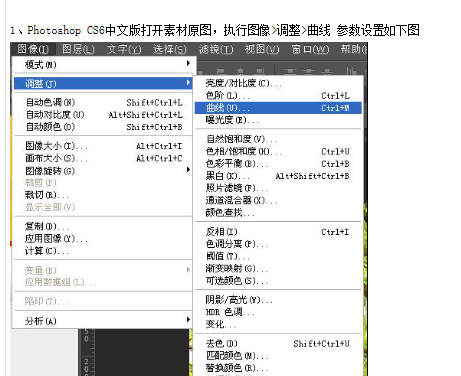This screenshot has width=461, height=376.
Task: Select 裁切(R)... menu item
Action: point(103,195)
